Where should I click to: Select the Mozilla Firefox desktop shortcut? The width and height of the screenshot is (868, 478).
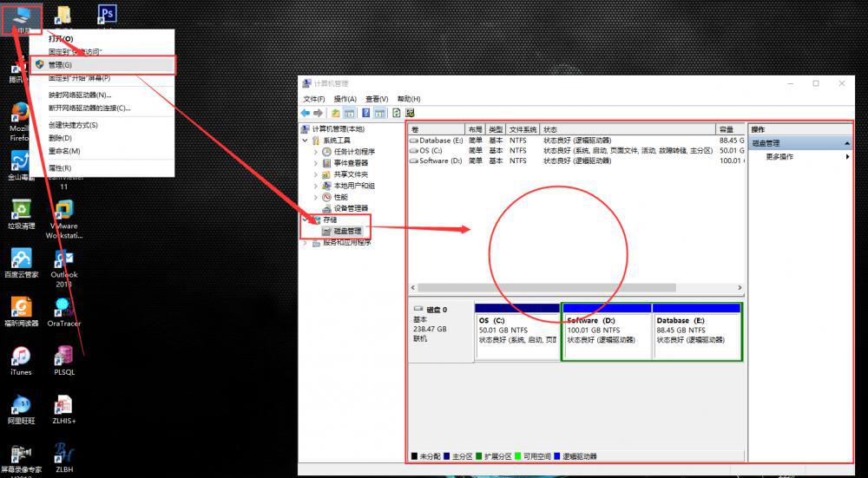click(20, 121)
